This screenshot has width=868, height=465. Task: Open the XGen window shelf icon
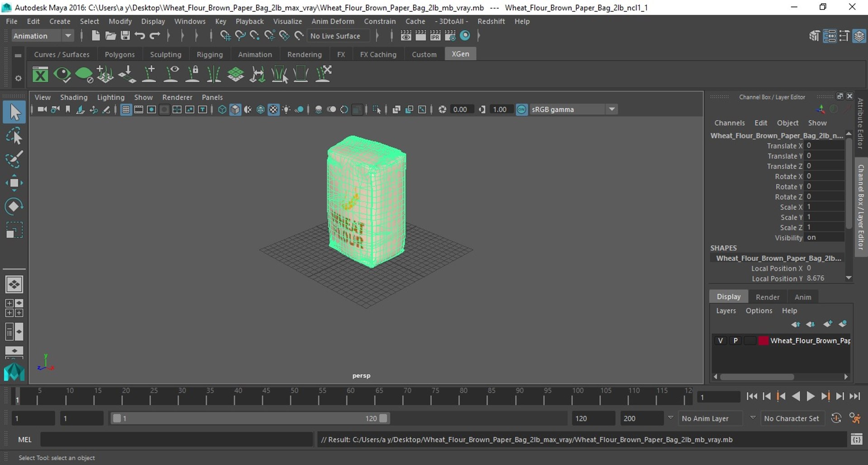coord(40,74)
